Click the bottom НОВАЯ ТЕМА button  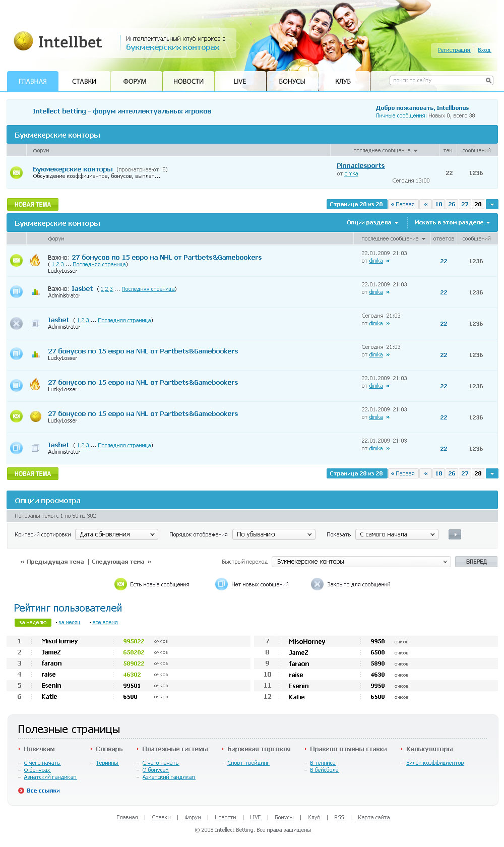pos(33,473)
